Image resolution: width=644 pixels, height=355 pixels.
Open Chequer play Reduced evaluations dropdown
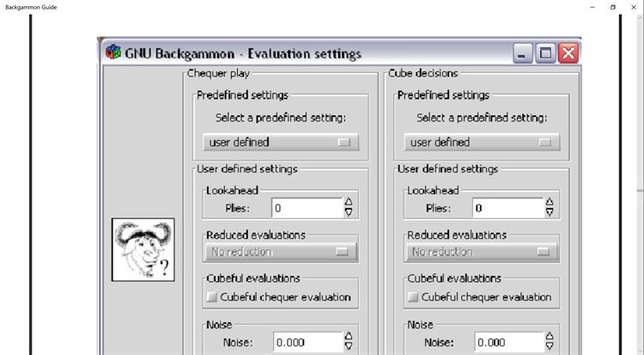click(x=281, y=252)
